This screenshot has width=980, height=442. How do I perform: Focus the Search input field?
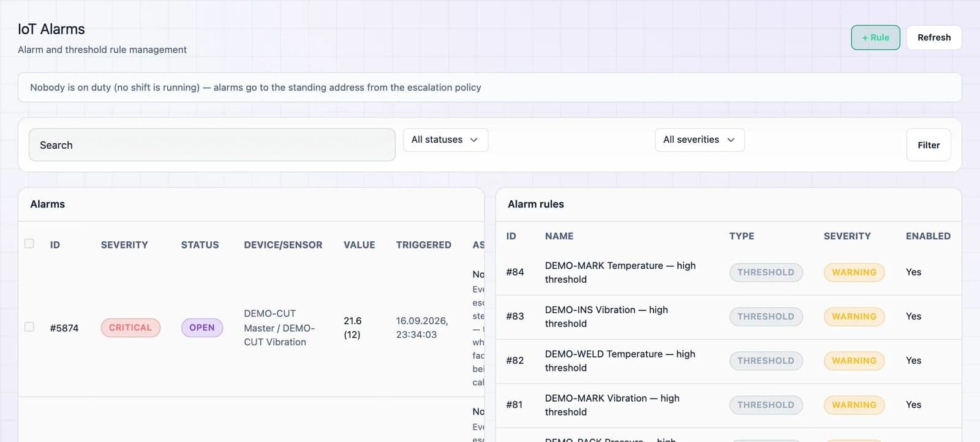212,145
